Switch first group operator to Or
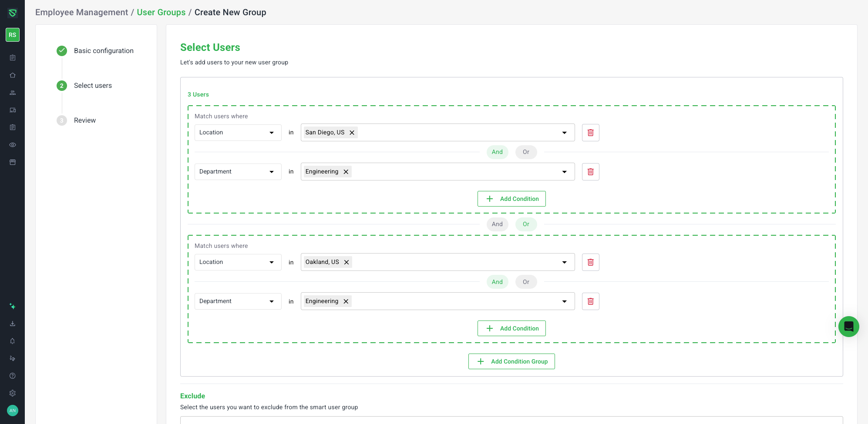The width and height of the screenshot is (868, 424). [526, 152]
